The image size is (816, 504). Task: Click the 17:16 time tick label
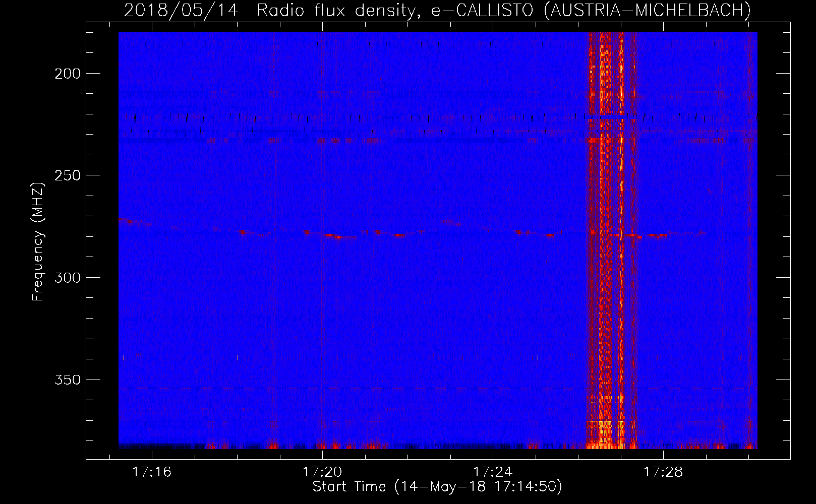coord(152,472)
